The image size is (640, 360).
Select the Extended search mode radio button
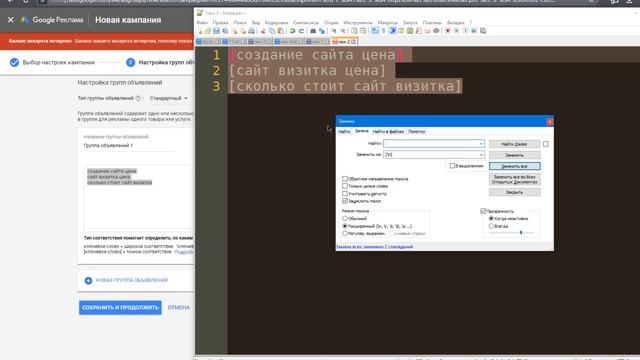[345, 226]
